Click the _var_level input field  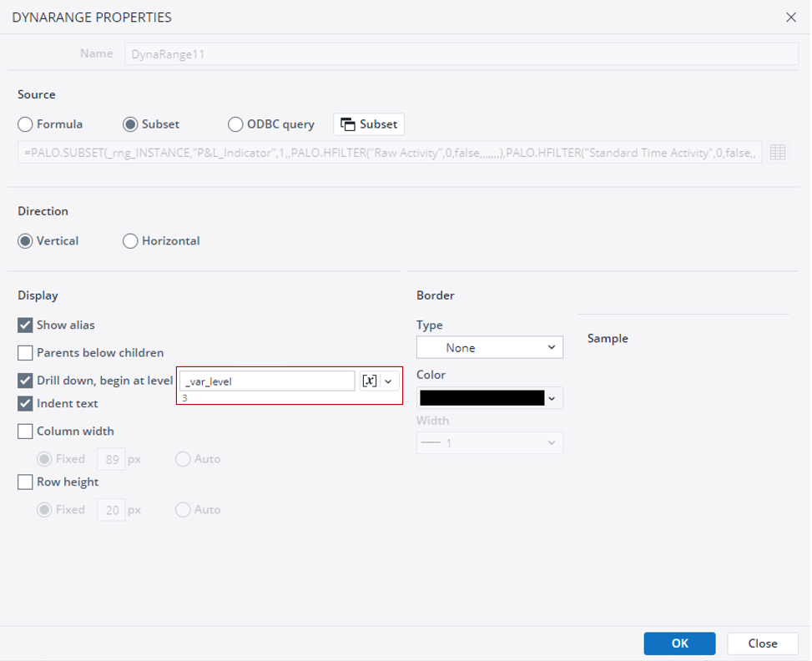tap(267, 381)
